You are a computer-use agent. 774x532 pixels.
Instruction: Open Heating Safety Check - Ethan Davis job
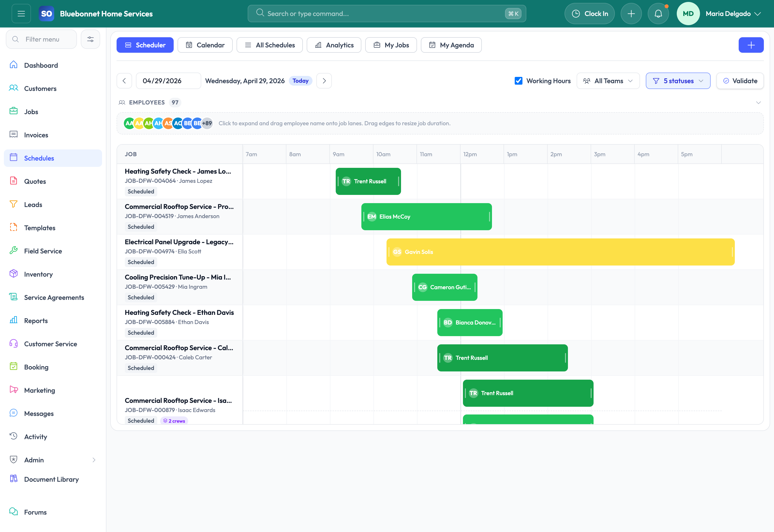pyautogui.click(x=179, y=313)
